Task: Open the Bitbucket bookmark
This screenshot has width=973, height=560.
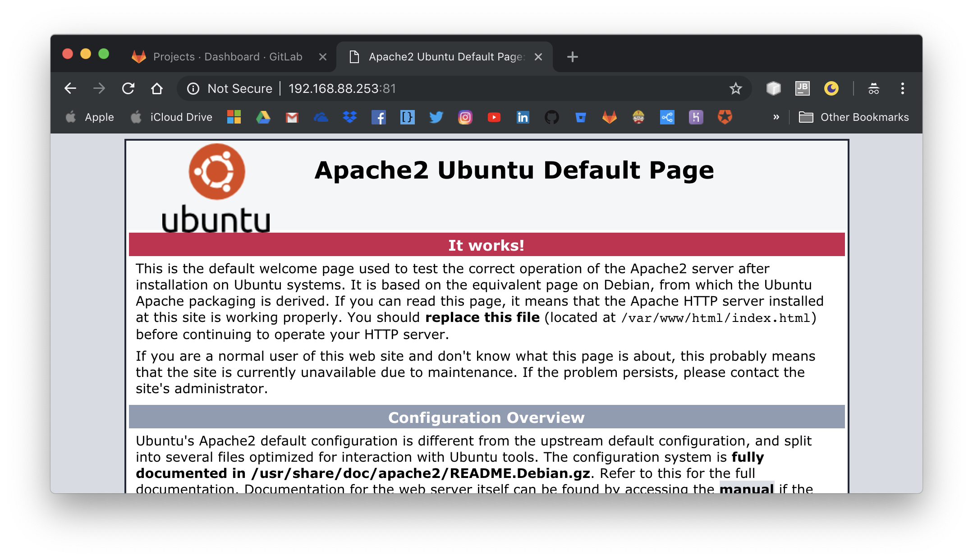Action: [x=581, y=118]
